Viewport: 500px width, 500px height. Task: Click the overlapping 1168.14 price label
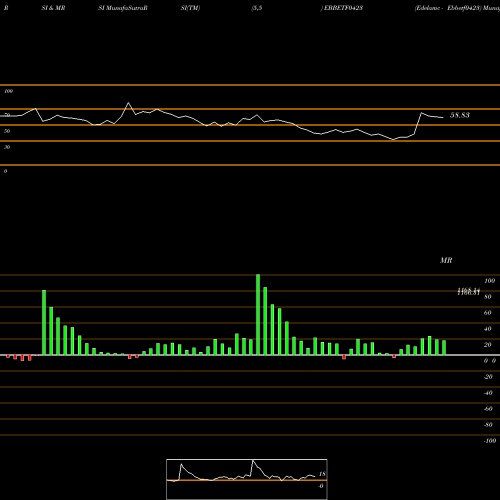tap(469, 290)
